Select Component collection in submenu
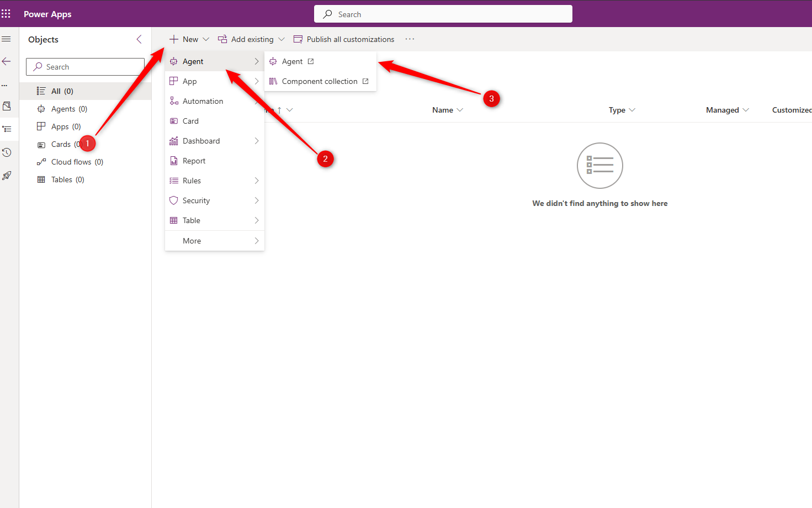 point(320,81)
